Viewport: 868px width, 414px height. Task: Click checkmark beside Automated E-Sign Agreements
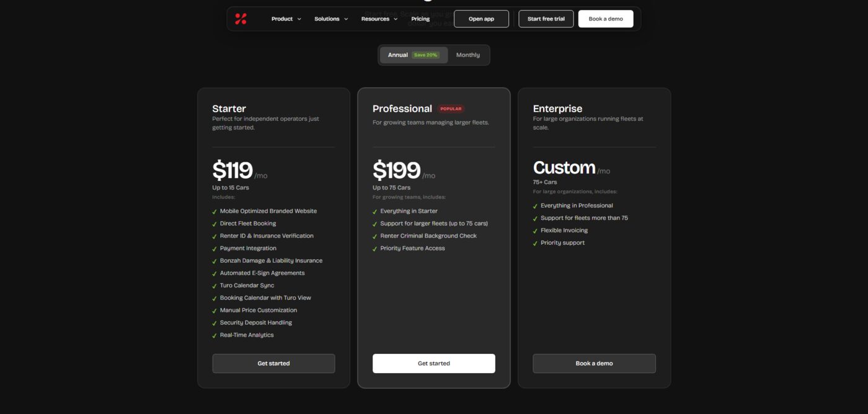215,273
